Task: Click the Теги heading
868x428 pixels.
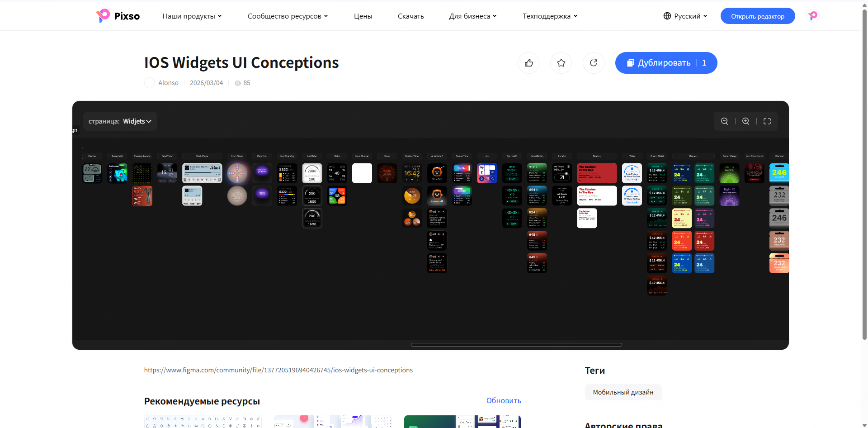Action: click(595, 371)
